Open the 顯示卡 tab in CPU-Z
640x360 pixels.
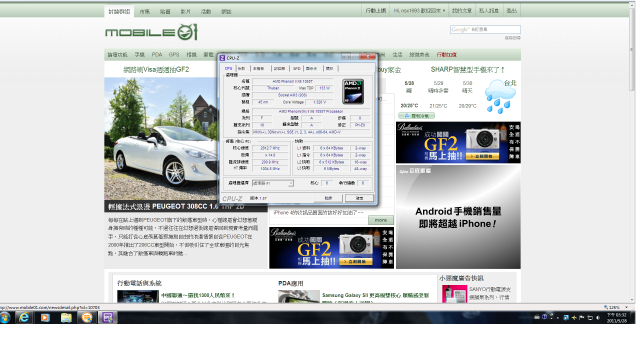pyautogui.click(x=312, y=68)
